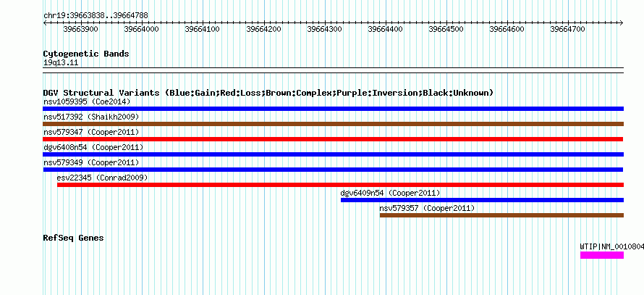
Task: Click ruler position 39664400
Action: point(385,29)
